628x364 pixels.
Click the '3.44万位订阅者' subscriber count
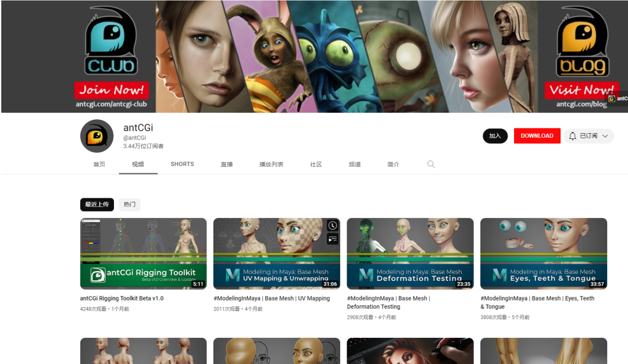(x=144, y=146)
